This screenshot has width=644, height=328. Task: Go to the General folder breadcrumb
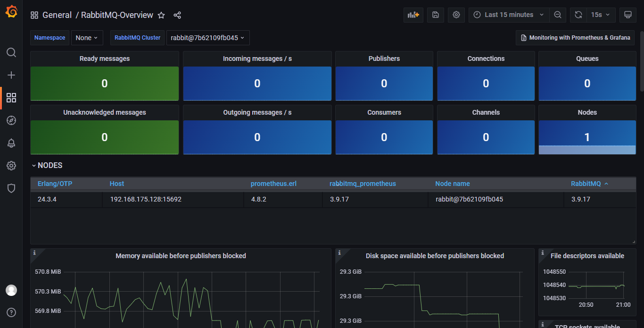click(57, 15)
